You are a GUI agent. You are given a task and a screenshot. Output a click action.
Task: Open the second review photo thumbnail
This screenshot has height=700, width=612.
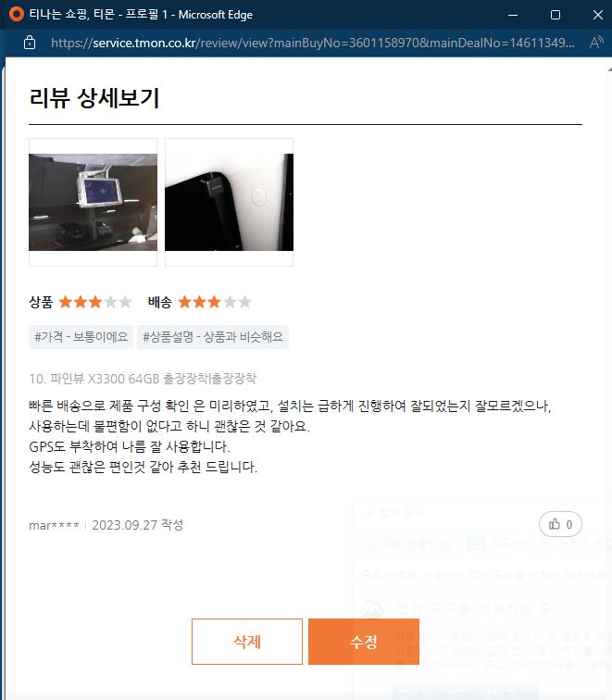point(229,202)
